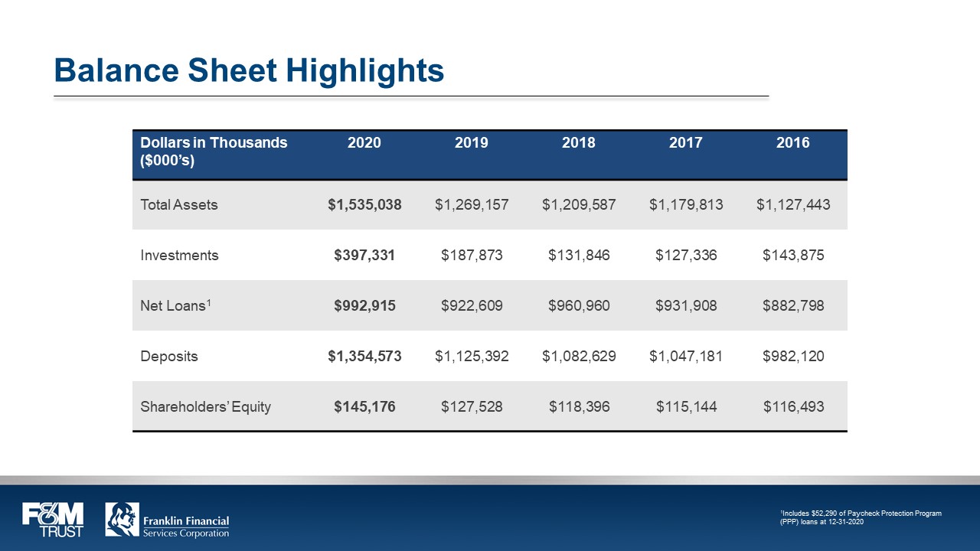The width and height of the screenshot is (980, 551).
Task: Select the 2016 Total Assets value $1,127,443
Action: [793, 205]
